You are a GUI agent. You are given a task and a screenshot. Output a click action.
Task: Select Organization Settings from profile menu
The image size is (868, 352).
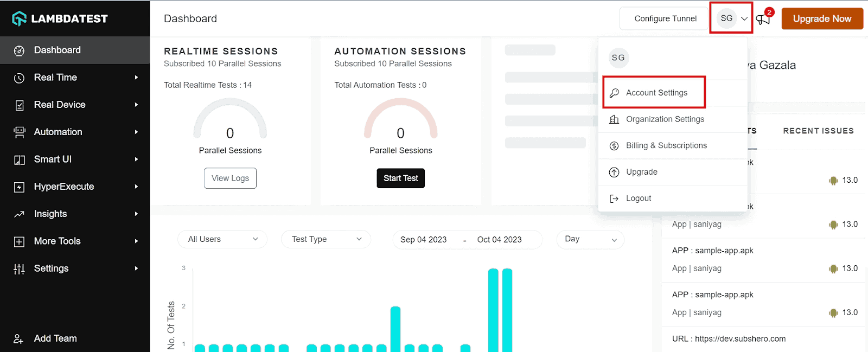[x=673, y=119]
